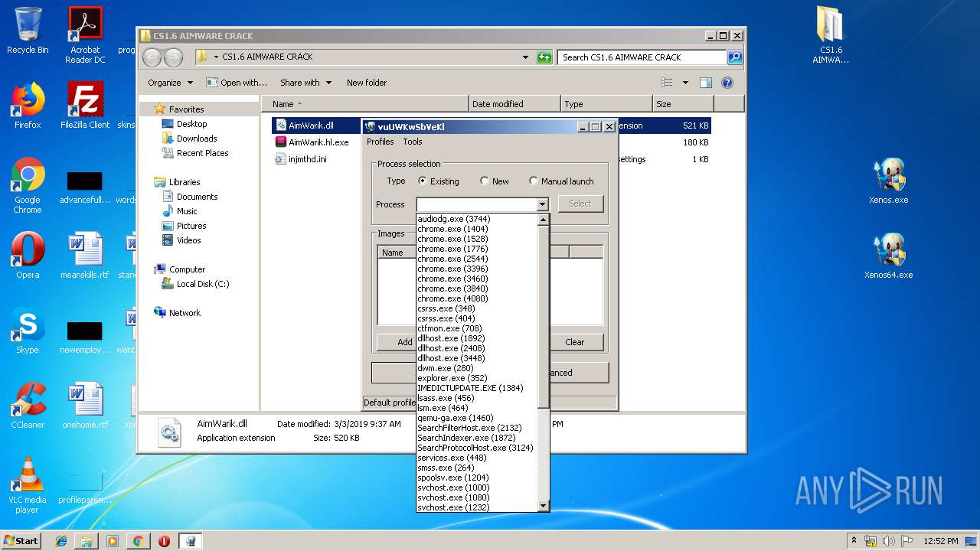Launch CCleaner desktop shortcut
The width and height of the screenshot is (980, 551).
[28, 405]
